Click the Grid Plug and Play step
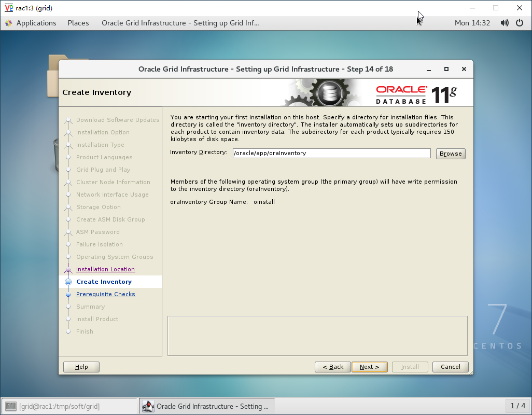The width and height of the screenshot is (532, 415). pyautogui.click(x=103, y=170)
